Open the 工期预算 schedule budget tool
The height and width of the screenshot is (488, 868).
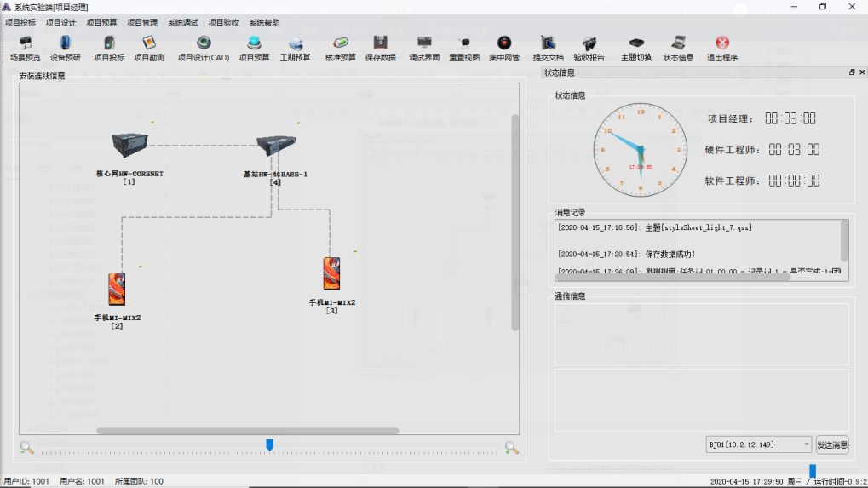(296, 49)
